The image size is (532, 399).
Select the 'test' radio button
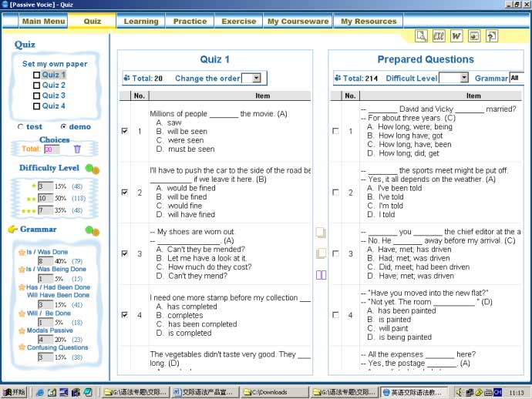pyautogui.click(x=20, y=127)
